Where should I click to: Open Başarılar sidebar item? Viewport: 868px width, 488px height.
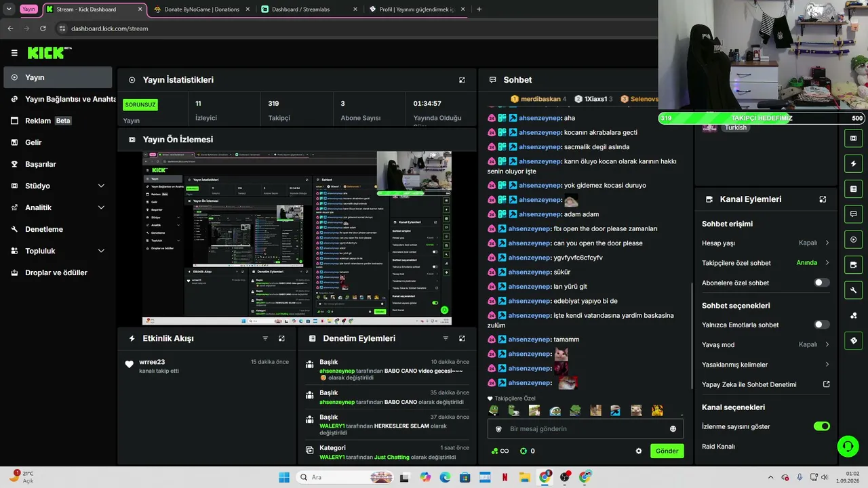click(x=58, y=164)
